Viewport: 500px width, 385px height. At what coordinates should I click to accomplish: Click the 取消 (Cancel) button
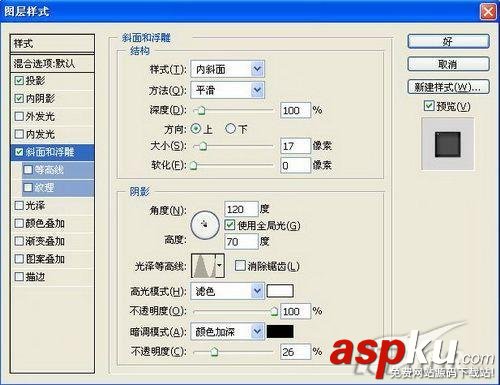448,64
